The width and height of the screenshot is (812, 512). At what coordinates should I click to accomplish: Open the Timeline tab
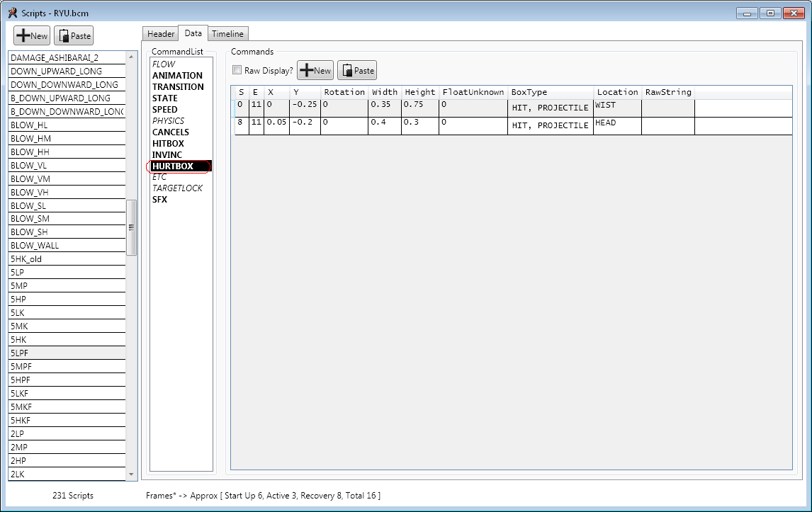(227, 34)
